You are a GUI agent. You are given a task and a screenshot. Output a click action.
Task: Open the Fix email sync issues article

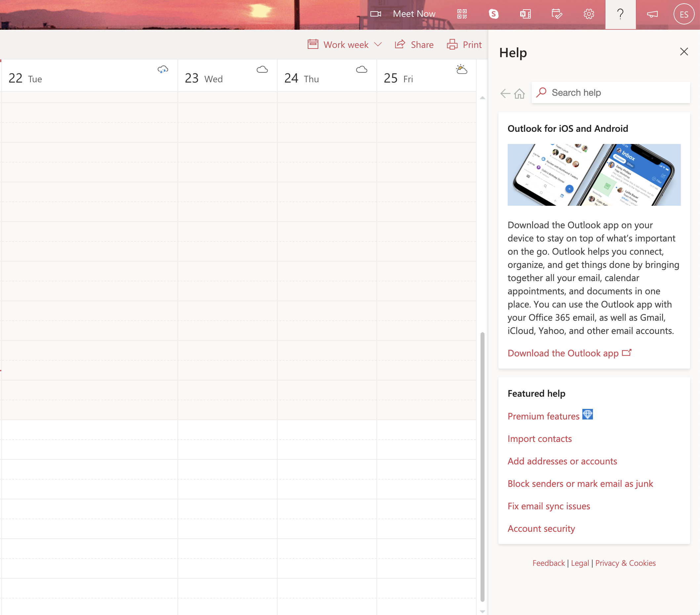549,506
